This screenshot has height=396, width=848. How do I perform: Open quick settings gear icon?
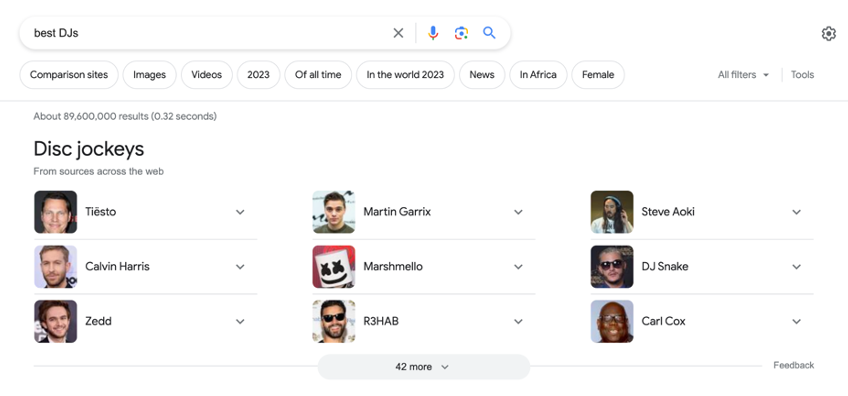pos(829,34)
